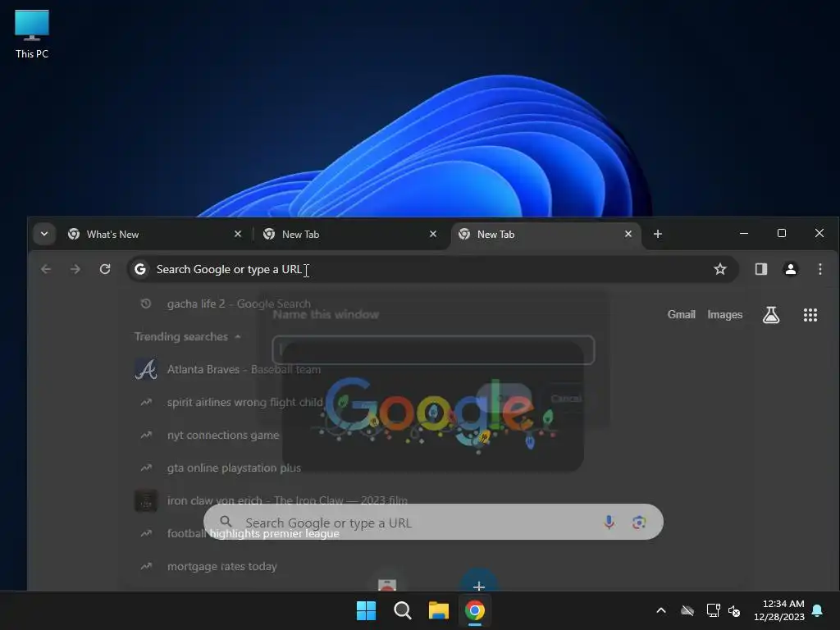This screenshot has height=630, width=840.
Task: Click the muted volume tray icon
Action: coord(734,610)
